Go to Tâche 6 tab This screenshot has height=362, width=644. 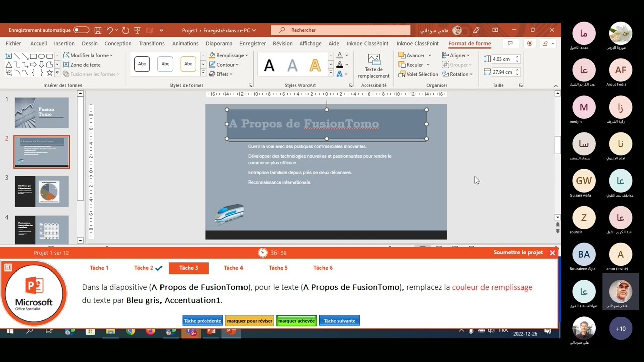coord(323,268)
